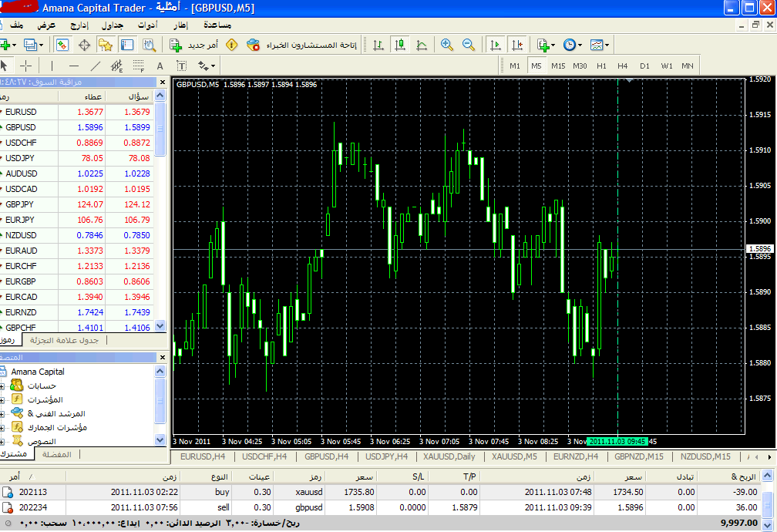The width and height of the screenshot is (777, 532).
Task: Insert a text label with the A tool
Action: (160, 66)
